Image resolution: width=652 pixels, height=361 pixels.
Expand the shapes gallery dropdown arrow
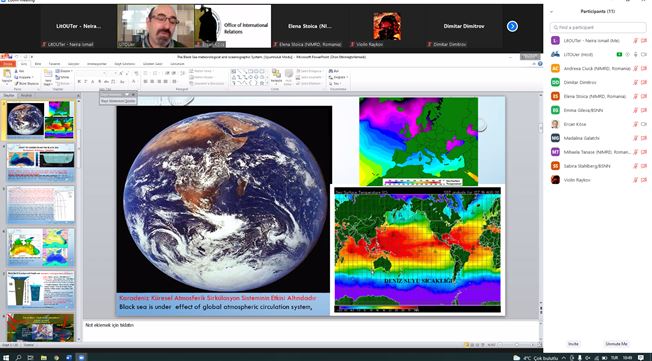coord(267,83)
